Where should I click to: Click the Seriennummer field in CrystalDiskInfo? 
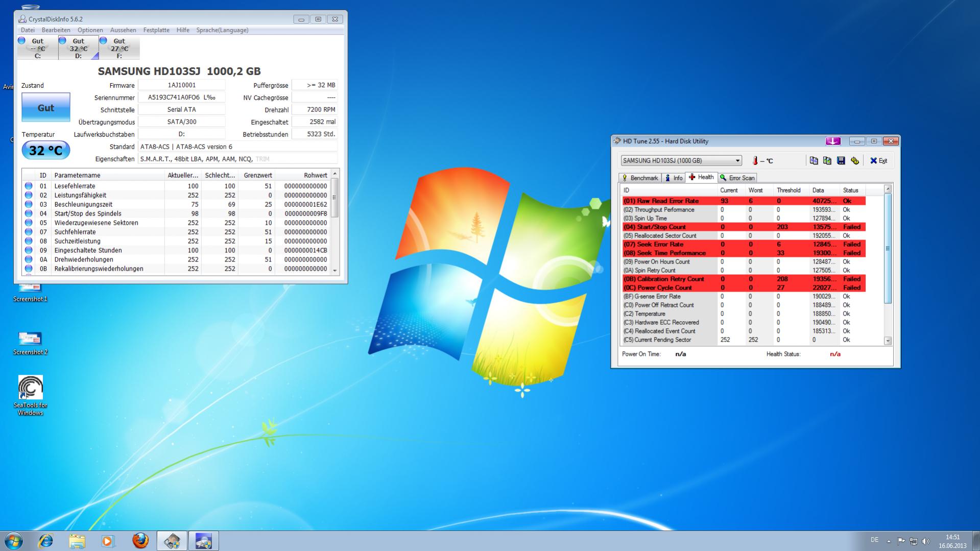coord(181,98)
